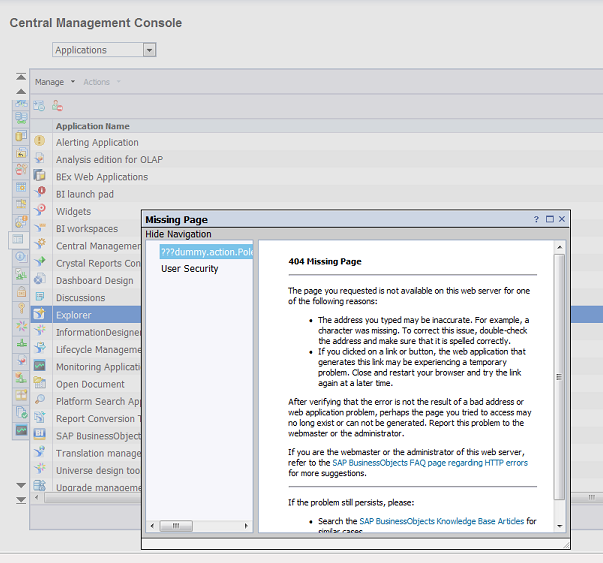The height and width of the screenshot is (563, 603).
Task: Click application list scroll left arrow
Action: [x=37, y=498]
